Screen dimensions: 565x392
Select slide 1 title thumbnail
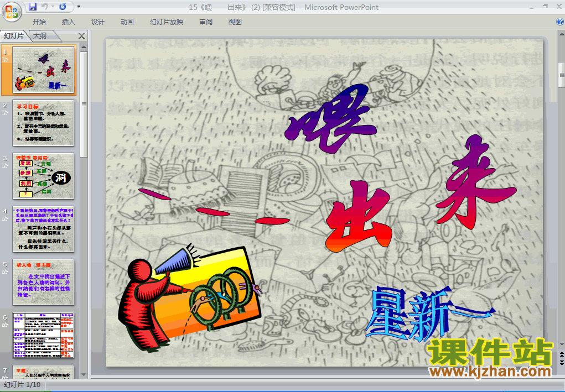[x=43, y=70]
